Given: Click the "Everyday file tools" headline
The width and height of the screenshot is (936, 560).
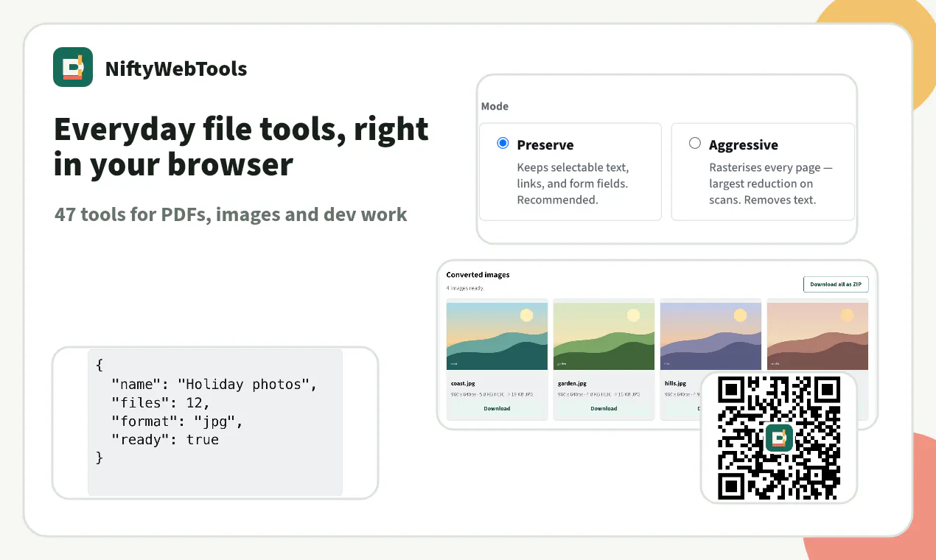Looking at the screenshot, I should tap(241, 147).
